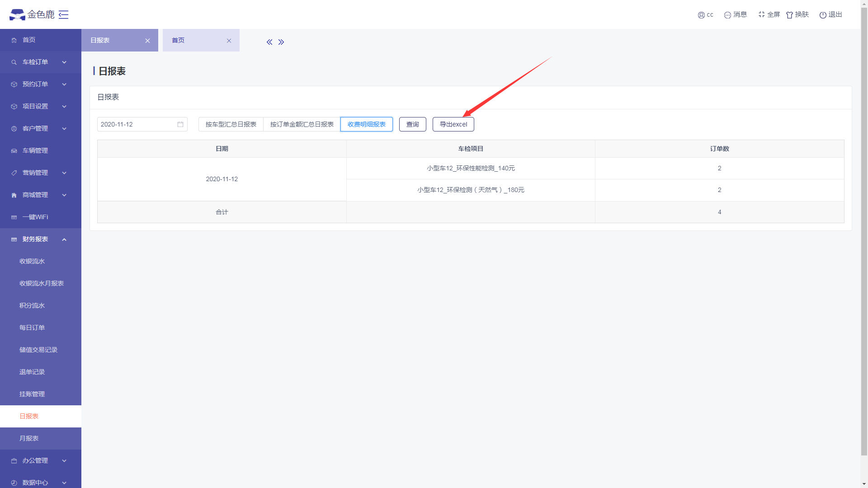
Task: Click the 合计 total row label
Action: click(x=222, y=212)
